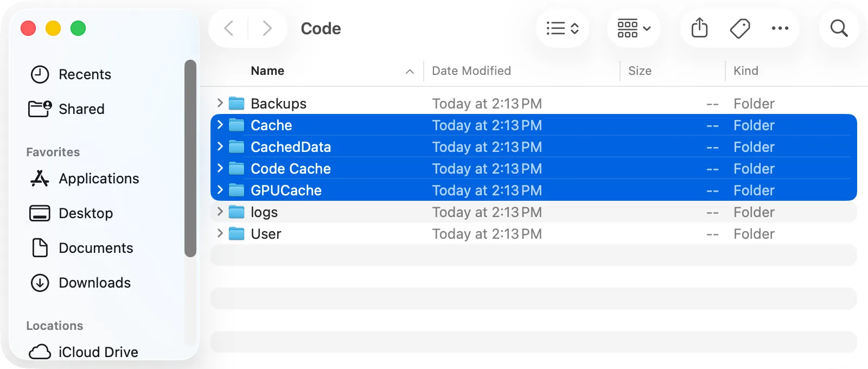Sort by the Date Modified column header
The height and width of the screenshot is (369, 868).
[x=471, y=71]
